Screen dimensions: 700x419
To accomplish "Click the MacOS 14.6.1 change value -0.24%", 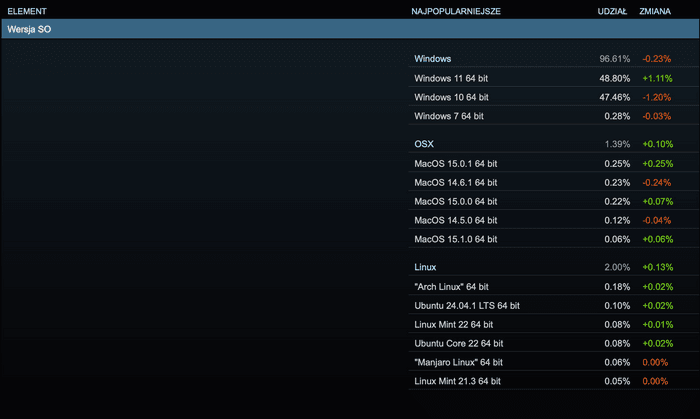I will (657, 183).
